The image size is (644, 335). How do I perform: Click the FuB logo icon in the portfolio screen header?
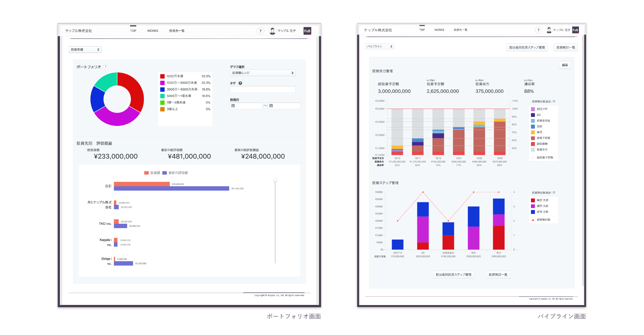pyautogui.click(x=307, y=31)
